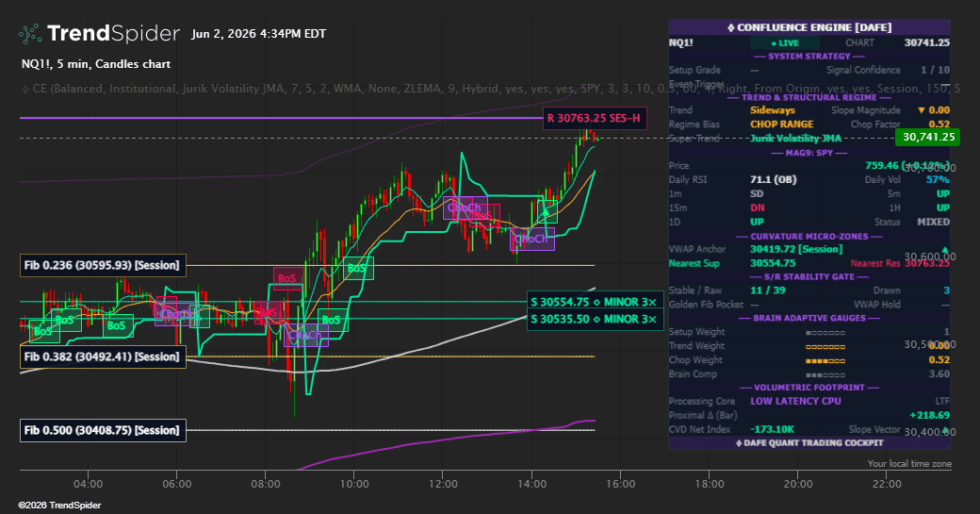Click the R 30763.25 SES-H resistance label
980x514 pixels.
(594, 118)
